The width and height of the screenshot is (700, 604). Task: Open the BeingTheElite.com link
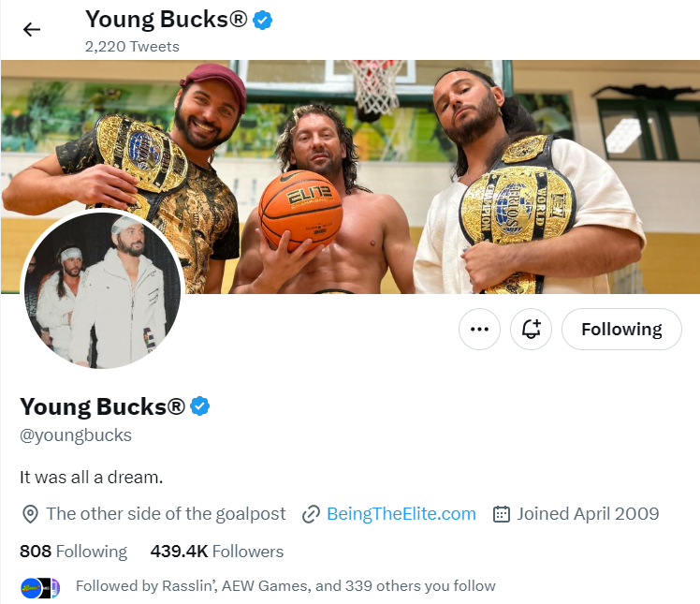point(401,514)
